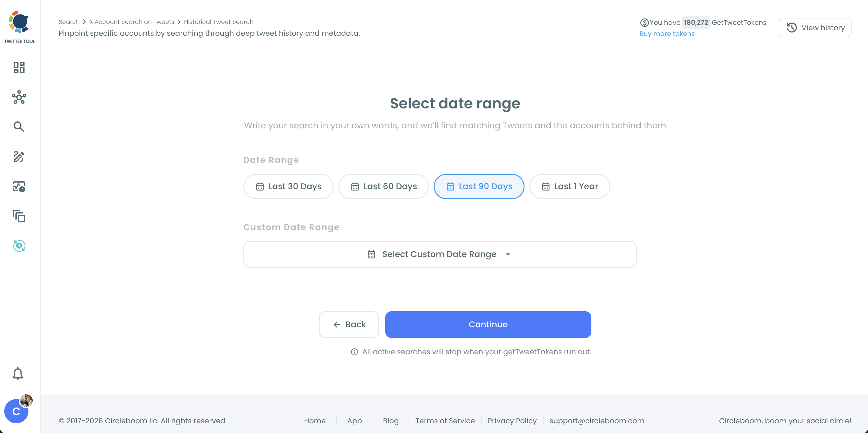Go to X Account Search on Tweets breadcrumb

click(x=132, y=22)
